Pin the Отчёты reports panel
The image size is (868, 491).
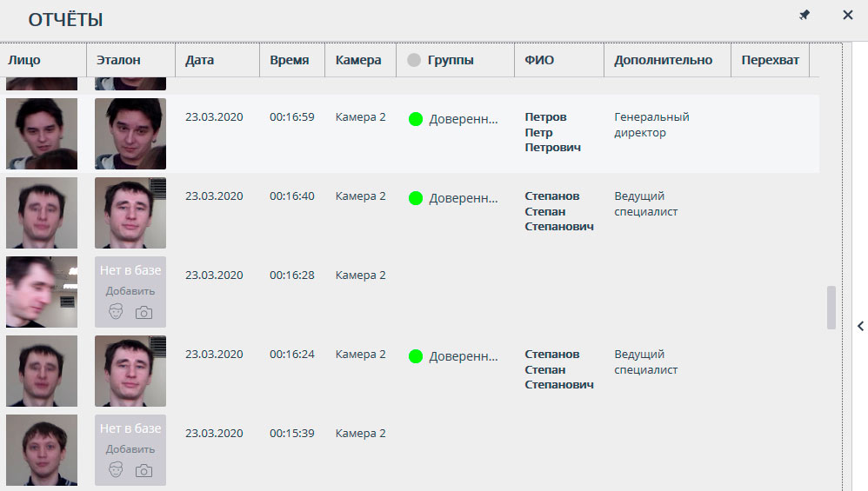pyautogui.click(x=805, y=16)
